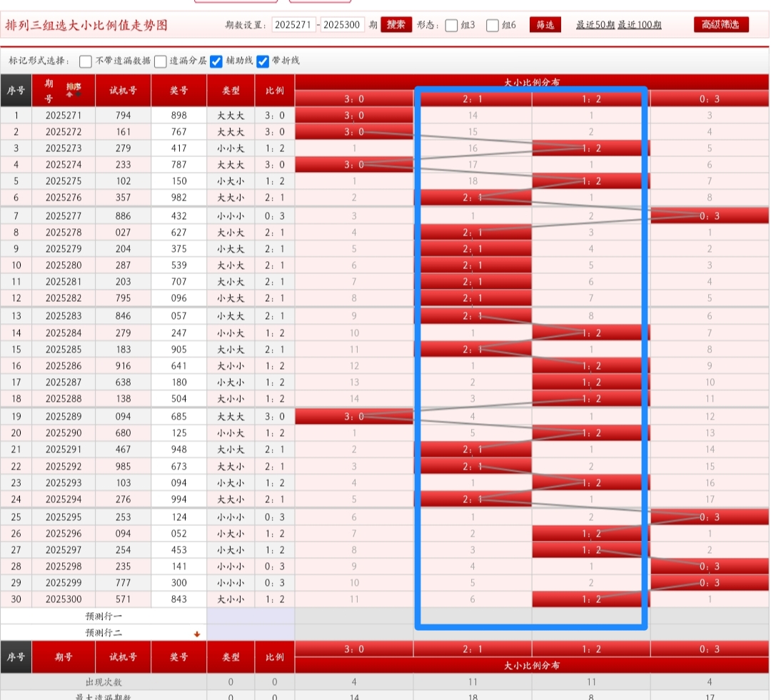Click prize number 432 in row 2025277

(x=179, y=215)
